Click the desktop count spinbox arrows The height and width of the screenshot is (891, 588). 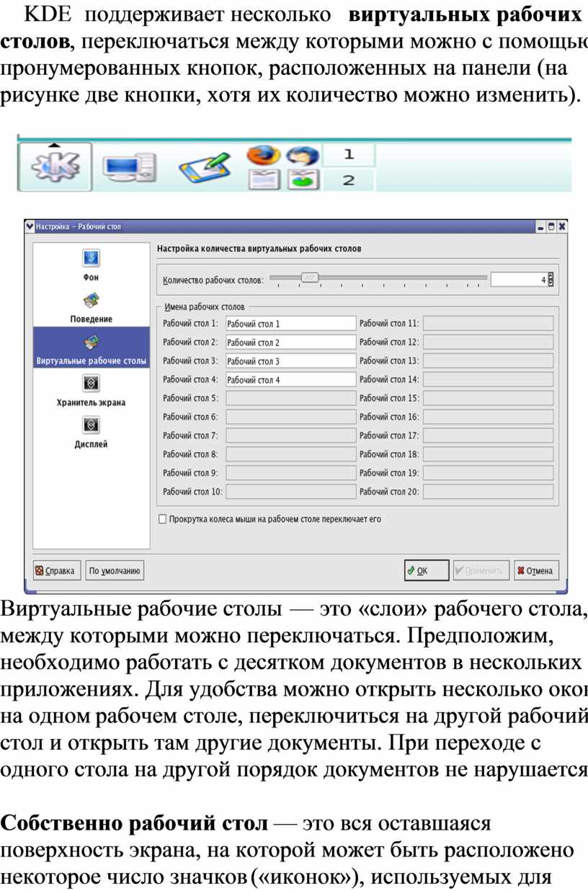pos(551,280)
